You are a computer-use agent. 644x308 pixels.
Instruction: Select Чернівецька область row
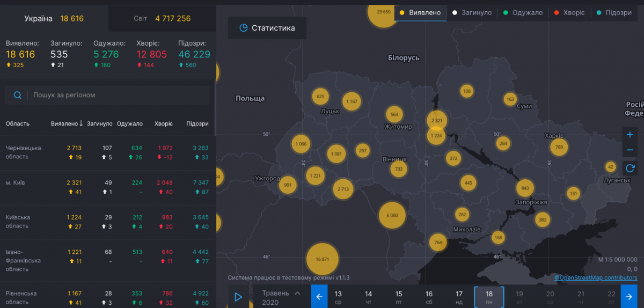tap(107, 152)
